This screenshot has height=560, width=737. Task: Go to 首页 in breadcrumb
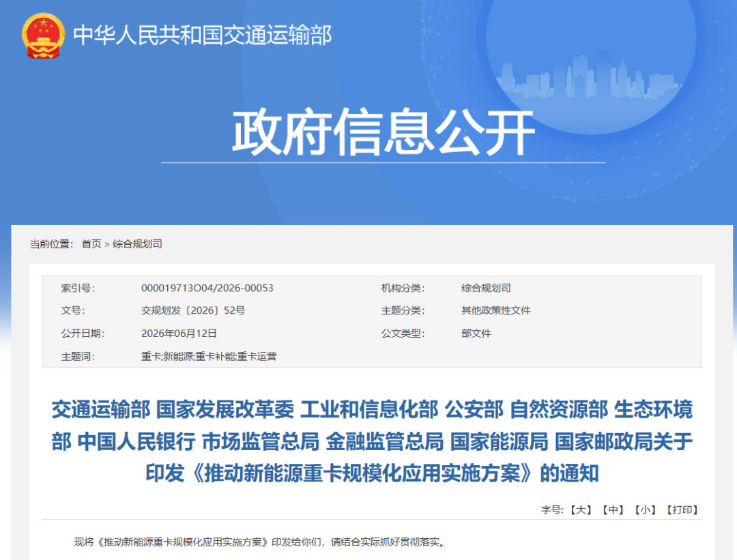tap(91, 244)
